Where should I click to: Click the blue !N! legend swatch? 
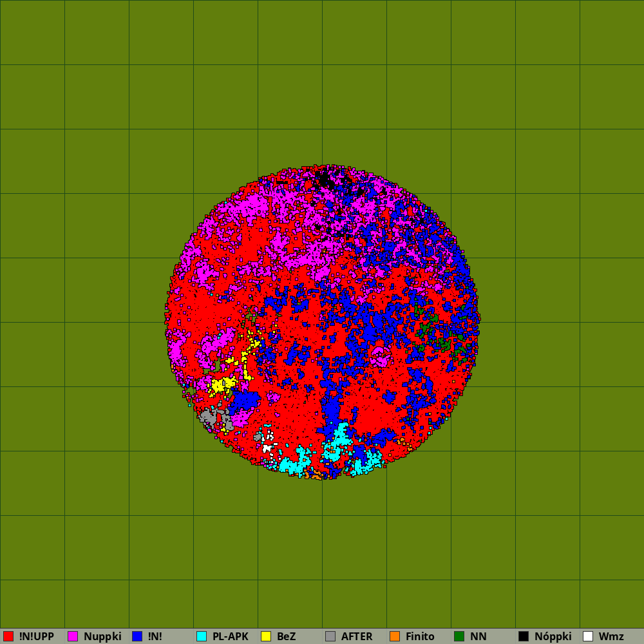pos(137,636)
